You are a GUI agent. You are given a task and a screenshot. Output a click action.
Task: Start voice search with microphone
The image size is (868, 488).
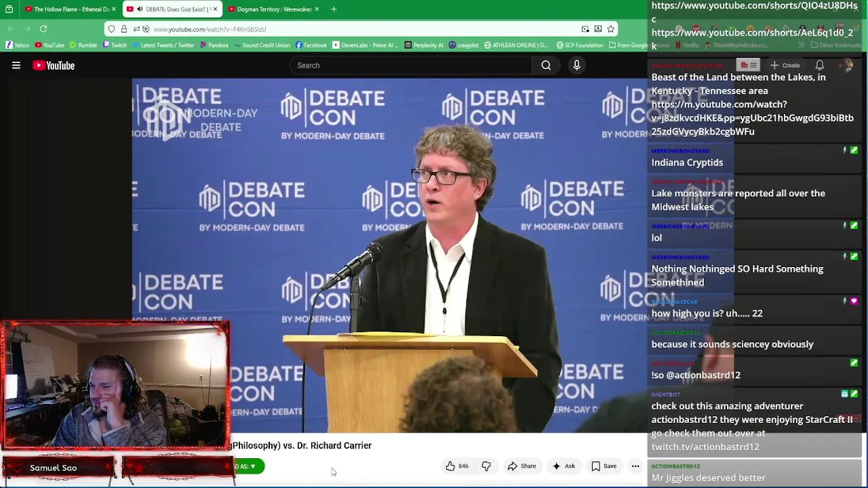tap(576, 66)
